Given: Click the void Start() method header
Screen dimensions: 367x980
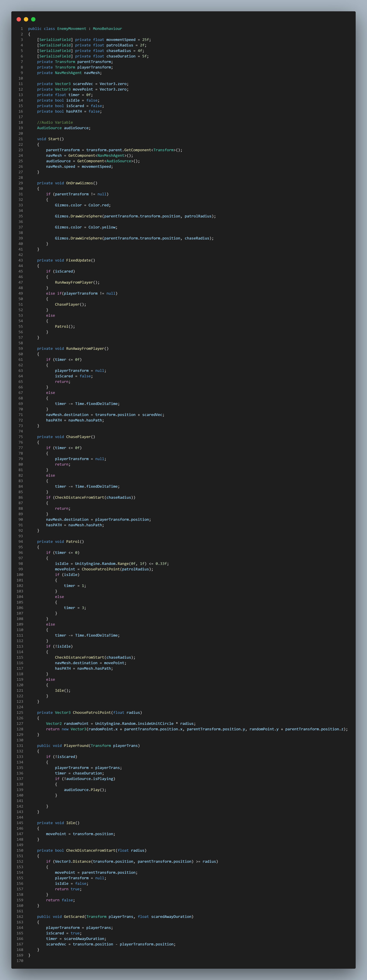Looking at the screenshot, I should point(50,139).
